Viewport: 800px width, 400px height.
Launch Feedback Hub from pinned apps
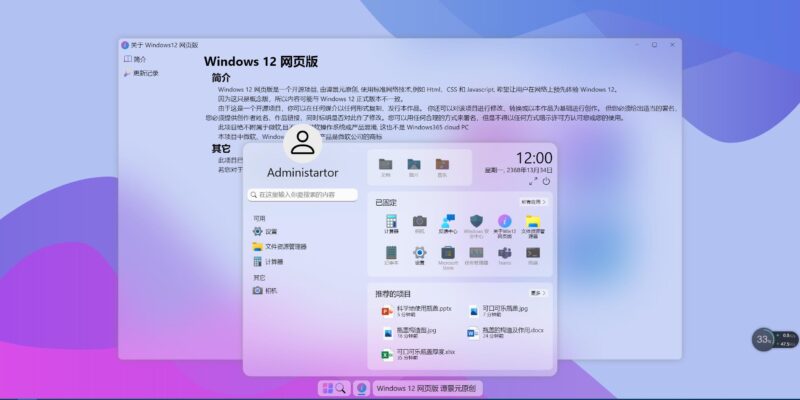(448, 224)
